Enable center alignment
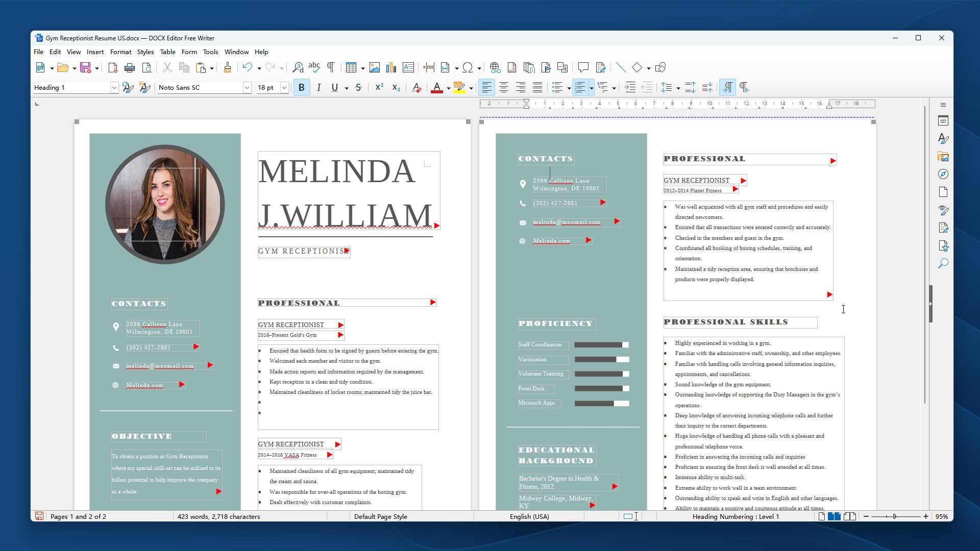980x551 pixels. point(504,88)
